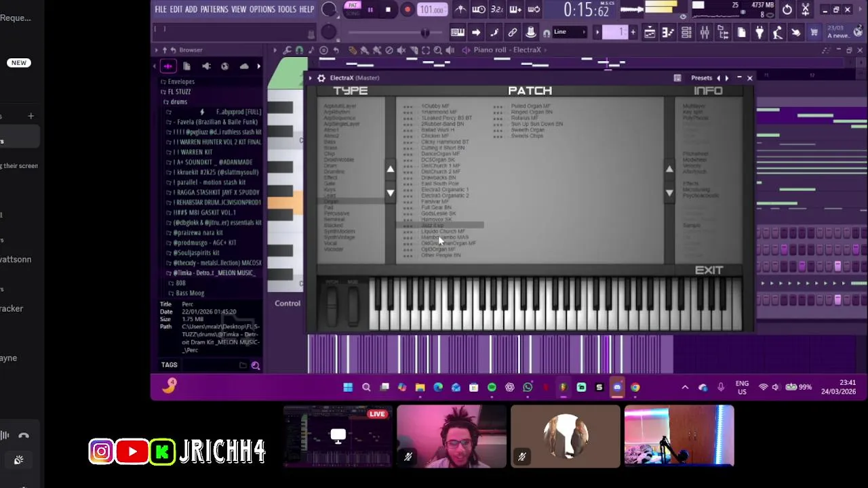Open the ElectraX gear settings icon
Image resolution: width=868 pixels, height=488 pixels.
pos(321,78)
